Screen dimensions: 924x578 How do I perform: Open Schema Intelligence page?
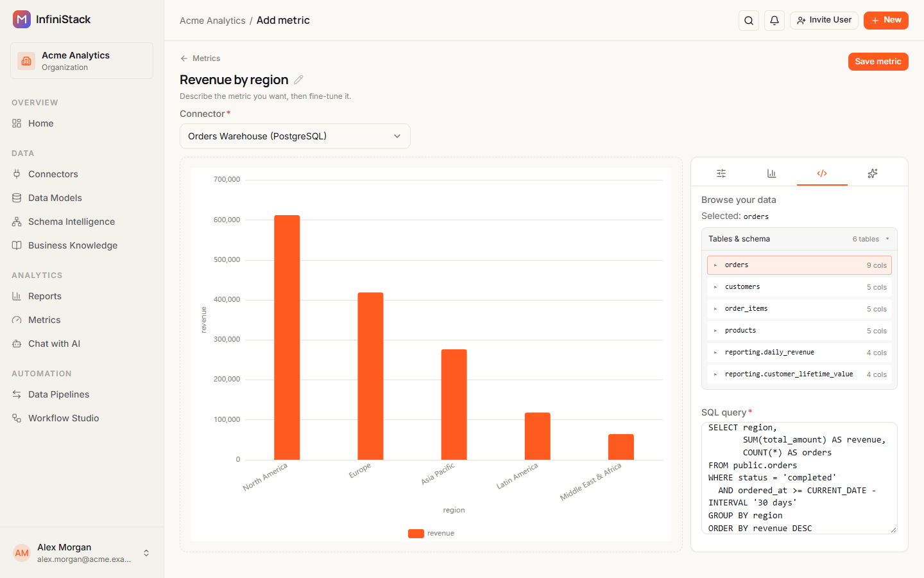click(x=81, y=222)
